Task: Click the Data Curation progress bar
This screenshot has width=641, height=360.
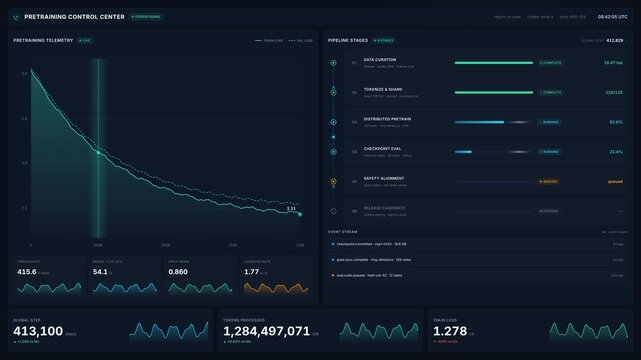Action: coord(494,63)
